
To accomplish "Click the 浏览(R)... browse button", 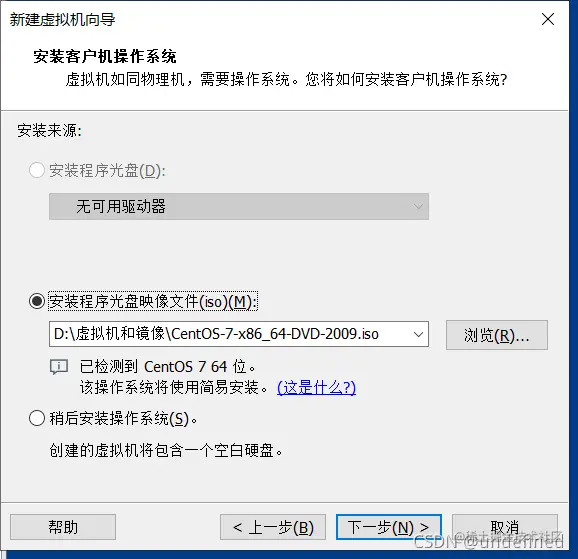I will pos(497,335).
